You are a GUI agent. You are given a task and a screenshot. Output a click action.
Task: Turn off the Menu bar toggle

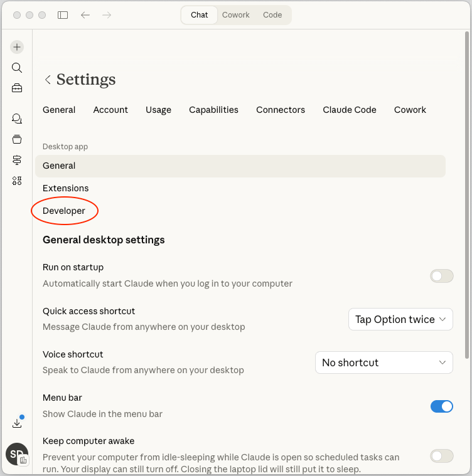[x=441, y=406]
